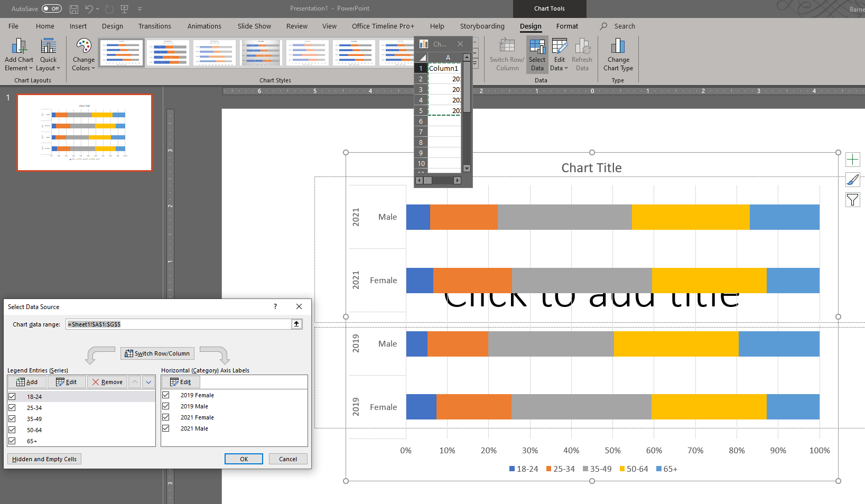Click Cancel in Select Data Source
The image size is (865, 504).
tap(288, 459)
